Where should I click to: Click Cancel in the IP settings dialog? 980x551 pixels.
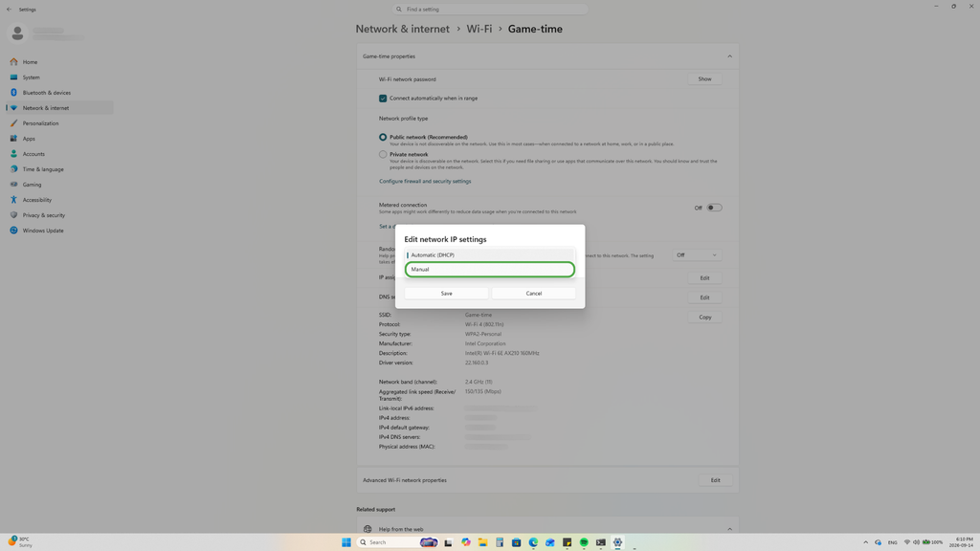534,293
